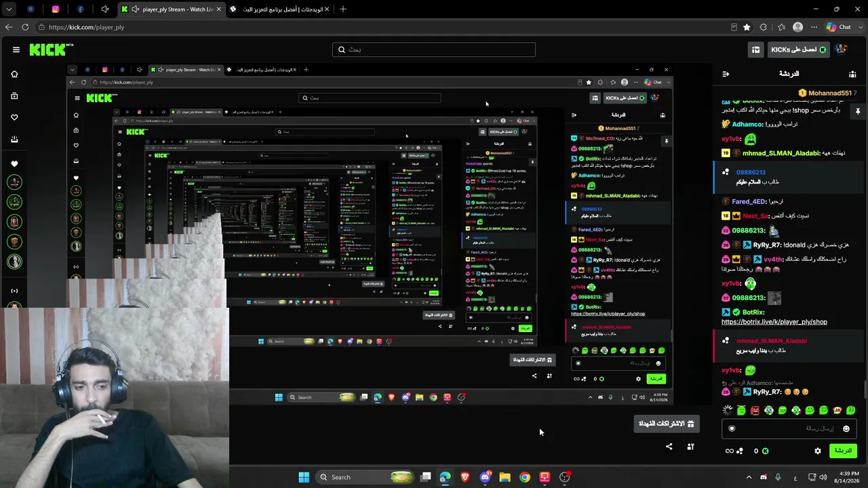
Task: Mute the player_ply Stream tab audio
Action: click(136, 9)
